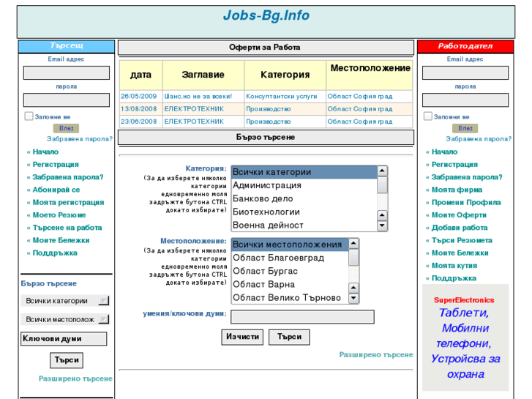Open 'Шанс,но не за всеки!' job offer
The width and height of the screenshot is (532, 399).
coord(198,96)
